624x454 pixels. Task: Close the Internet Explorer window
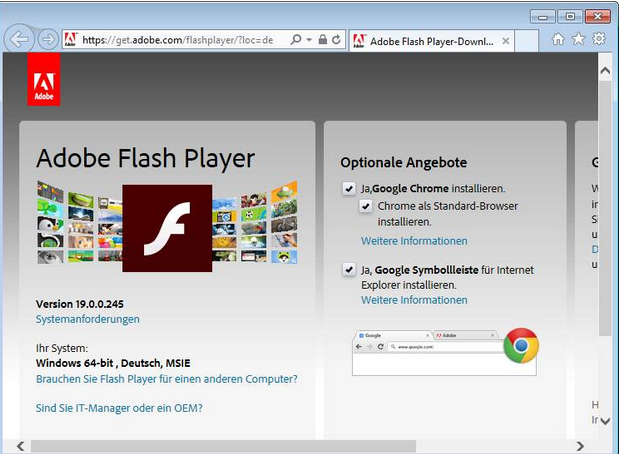point(598,17)
